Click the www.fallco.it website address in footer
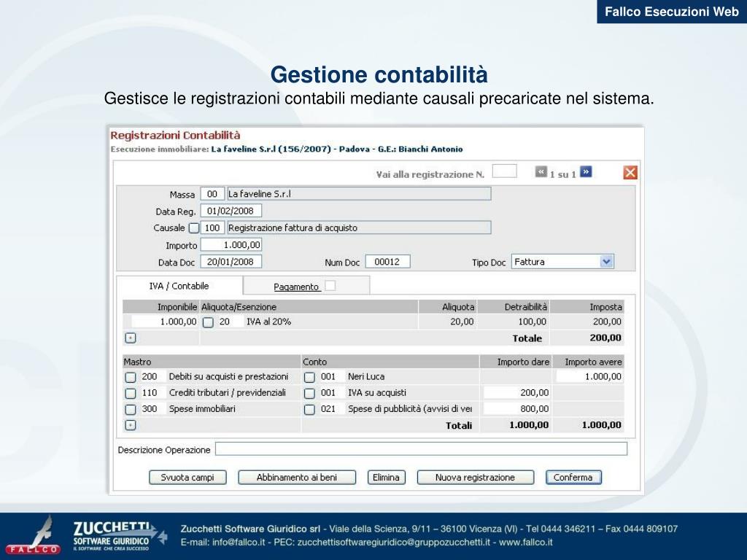This screenshot has width=747, height=560. 525,542
